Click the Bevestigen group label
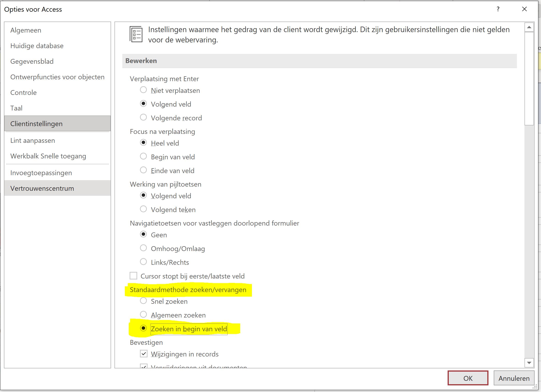 click(146, 342)
